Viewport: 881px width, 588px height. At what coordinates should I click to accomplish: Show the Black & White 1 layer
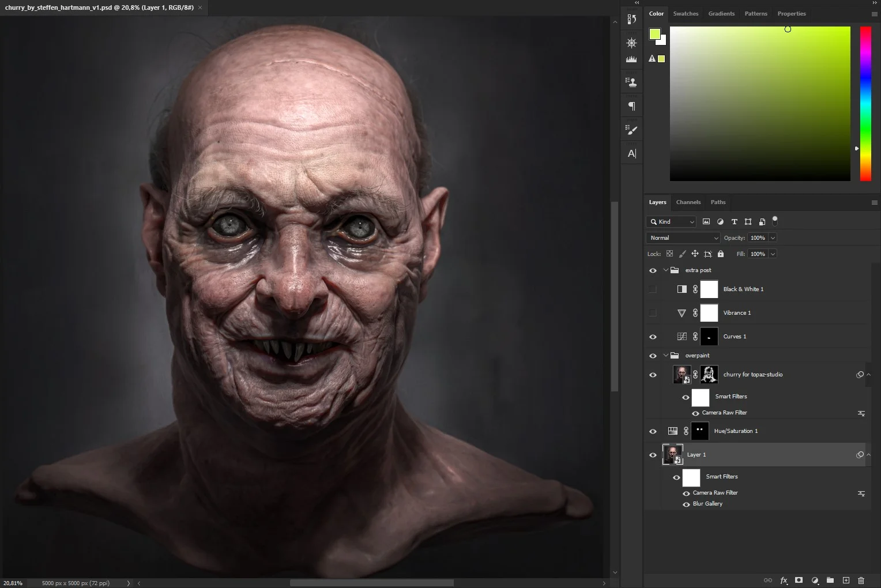coord(653,289)
